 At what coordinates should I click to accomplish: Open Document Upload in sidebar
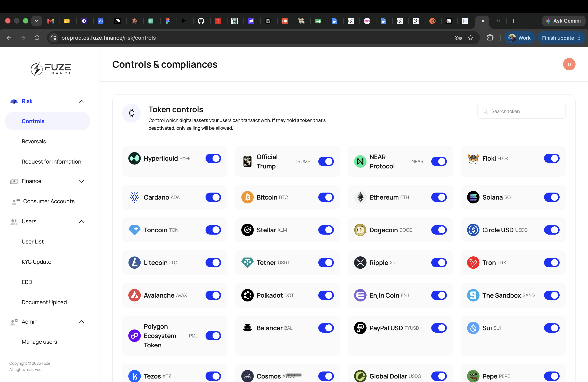tap(44, 302)
